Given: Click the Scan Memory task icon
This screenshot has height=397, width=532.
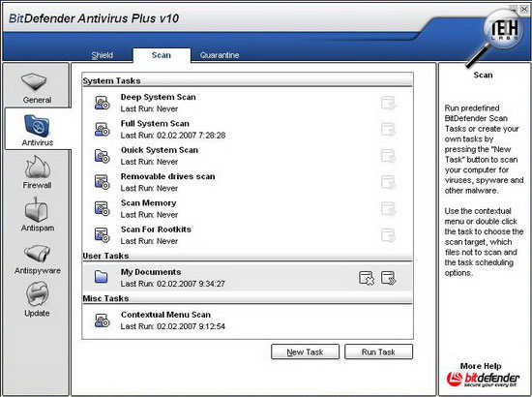Looking at the screenshot, I should click(102, 208).
